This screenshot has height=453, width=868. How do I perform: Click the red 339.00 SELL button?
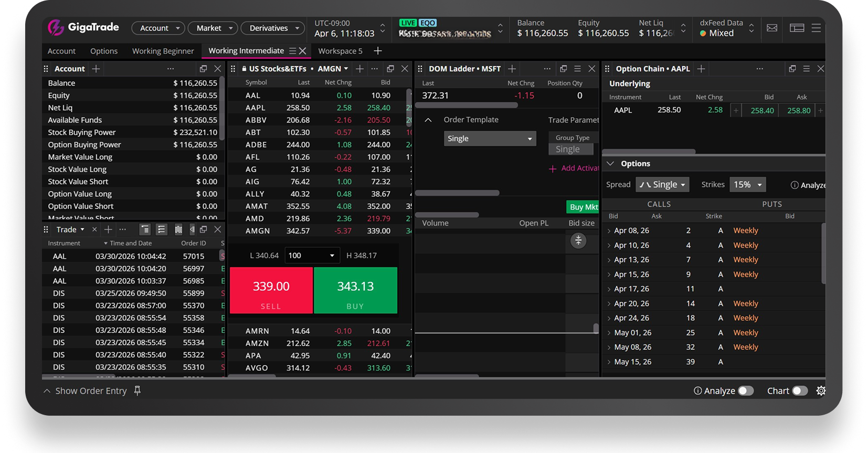coord(271,290)
